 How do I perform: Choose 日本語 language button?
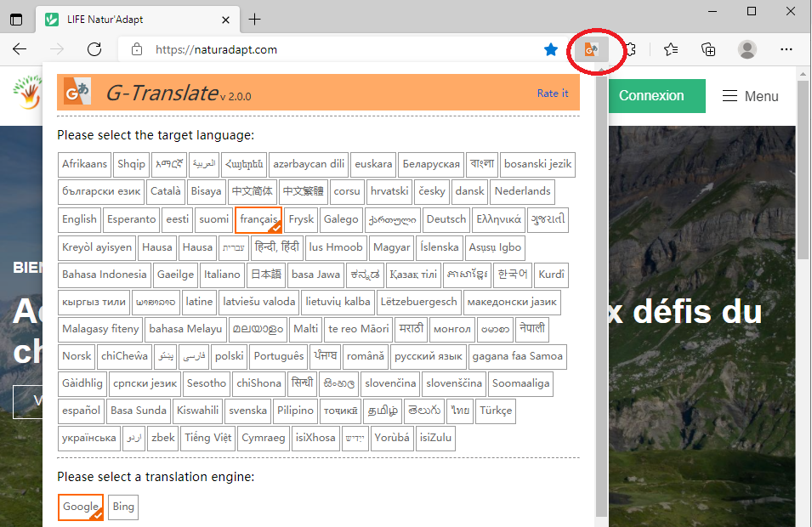266,275
